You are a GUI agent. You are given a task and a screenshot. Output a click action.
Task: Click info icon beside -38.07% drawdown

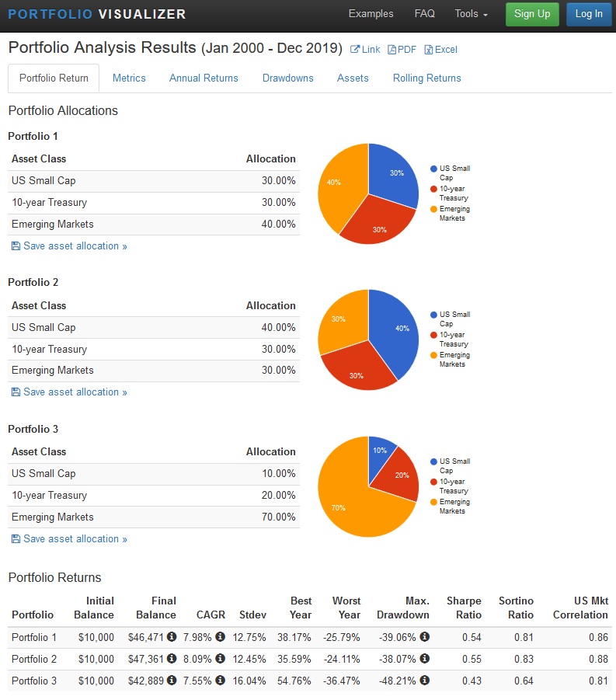coord(425,659)
